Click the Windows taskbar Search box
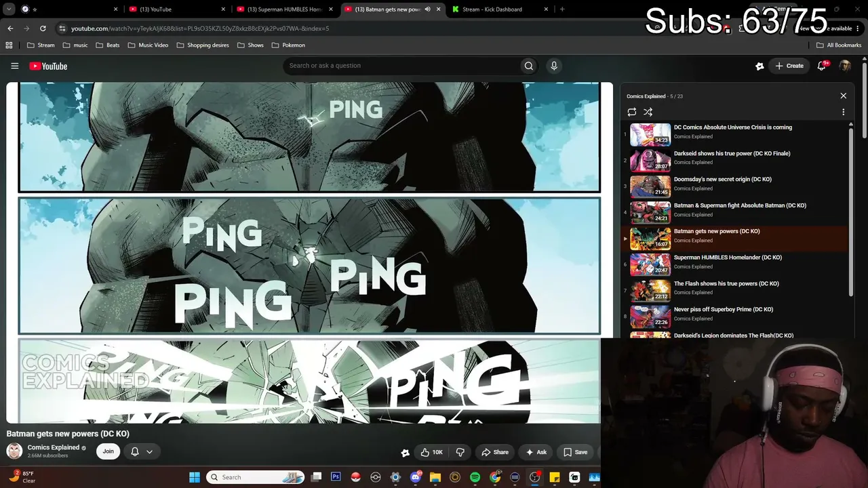Image resolution: width=868 pixels, height=488 pixels. tap(254, 477)
